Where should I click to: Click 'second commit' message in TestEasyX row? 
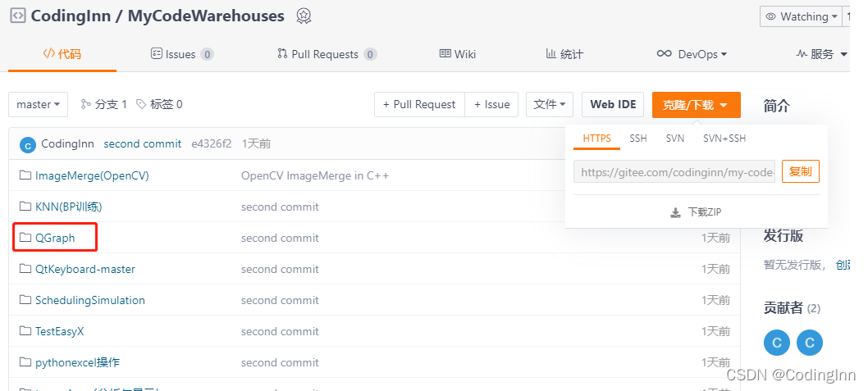(x=280, y=331)
